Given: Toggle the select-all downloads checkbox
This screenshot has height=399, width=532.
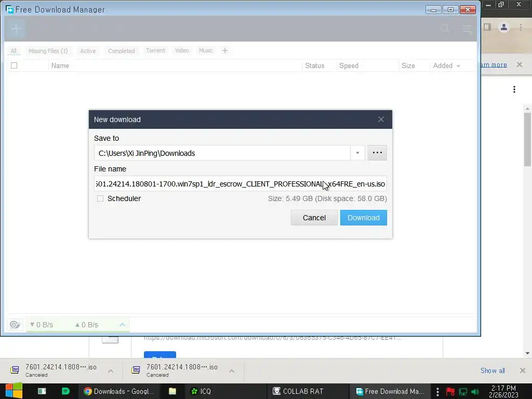Looking at the screenshot, I should click(14, 65).
